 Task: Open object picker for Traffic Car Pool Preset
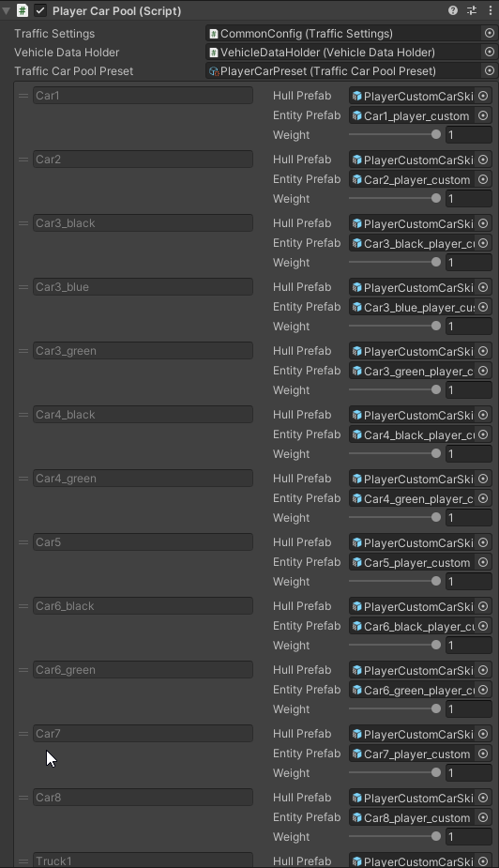coord(489,71)
